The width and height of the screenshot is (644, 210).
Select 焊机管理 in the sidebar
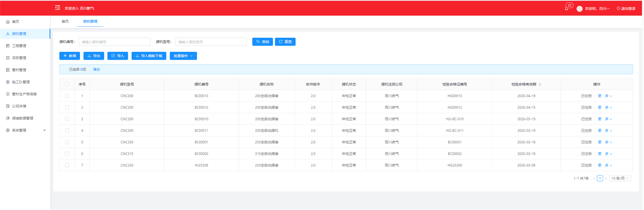click(25, 33)
